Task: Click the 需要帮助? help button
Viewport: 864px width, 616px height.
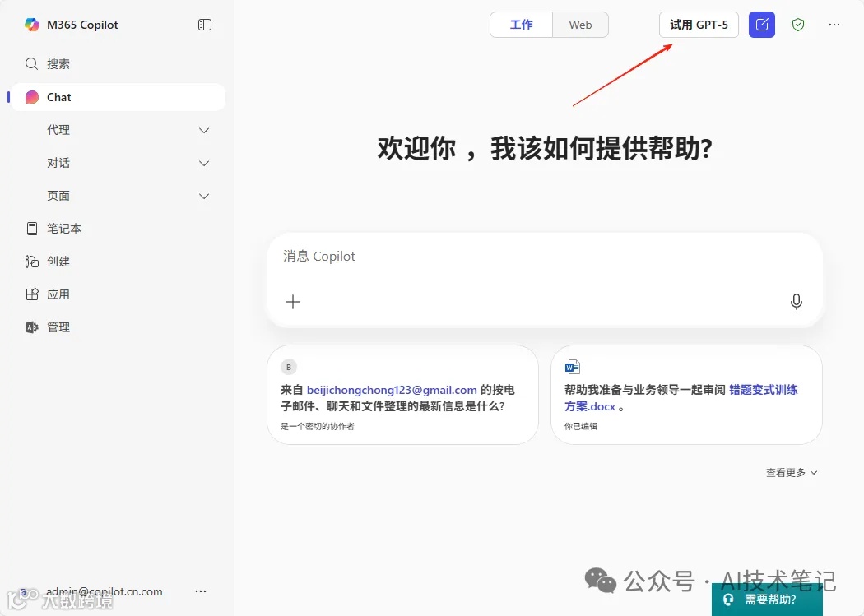Action: (767, 600)
